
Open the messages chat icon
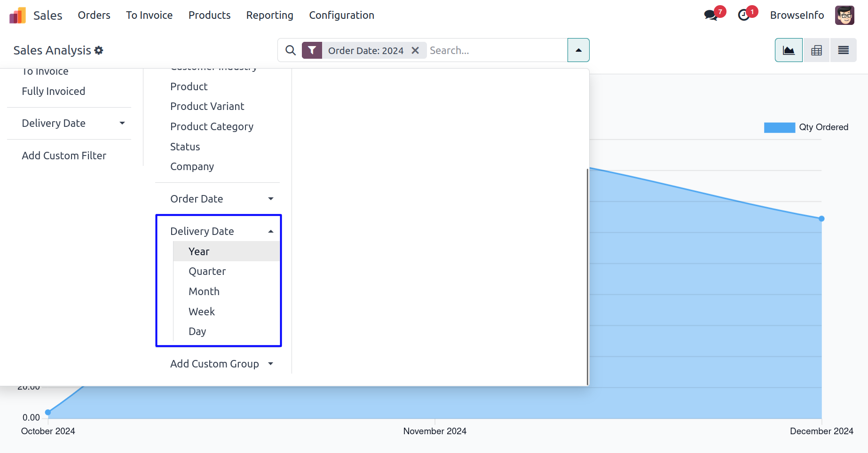click(710, 15)
